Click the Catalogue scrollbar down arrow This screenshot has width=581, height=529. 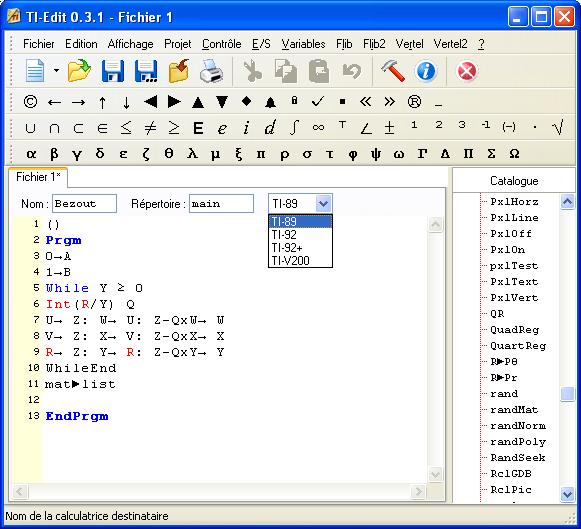(567, 494)
